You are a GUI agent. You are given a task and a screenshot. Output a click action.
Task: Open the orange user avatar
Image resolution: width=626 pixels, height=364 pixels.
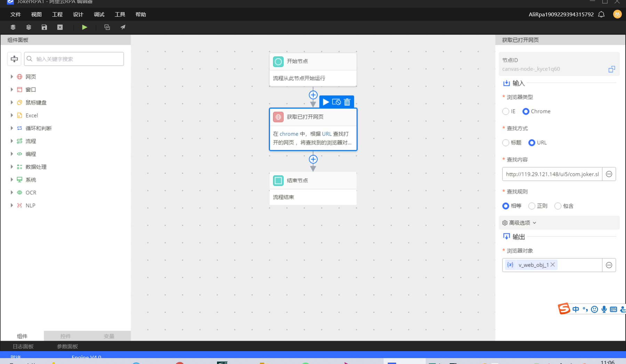click(617, 14)
